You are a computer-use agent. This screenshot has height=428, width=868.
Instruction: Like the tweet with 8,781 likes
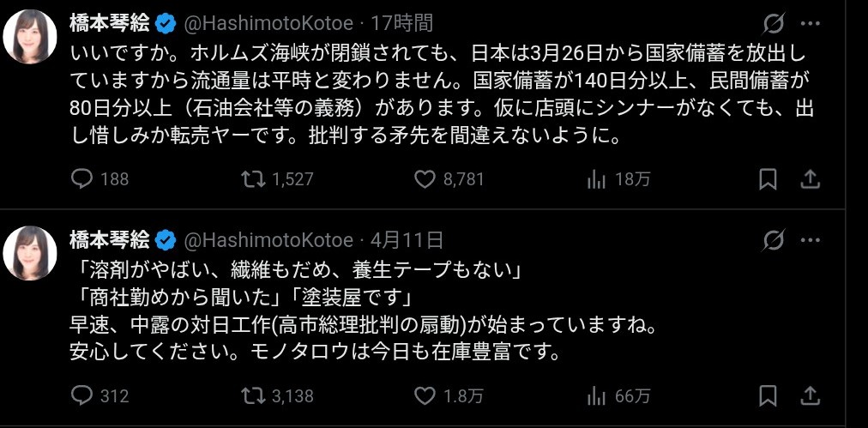pyautogui.click(x=426, y=178)
